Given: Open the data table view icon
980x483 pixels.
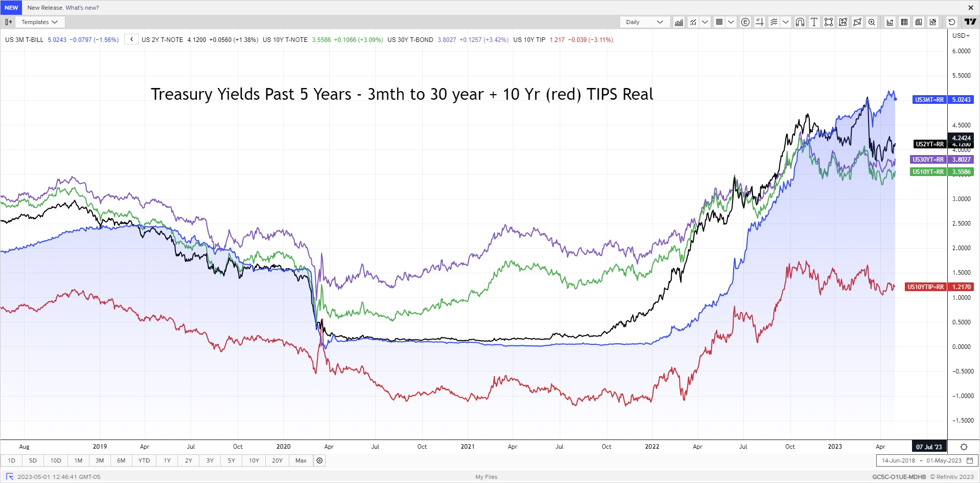Looking at the screenshot, I should click(904, 22).
